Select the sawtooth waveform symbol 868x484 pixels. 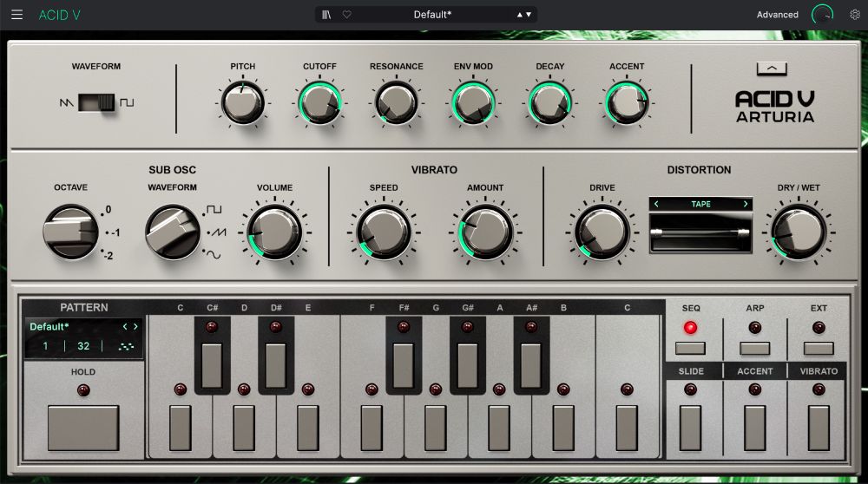point(67,103)
